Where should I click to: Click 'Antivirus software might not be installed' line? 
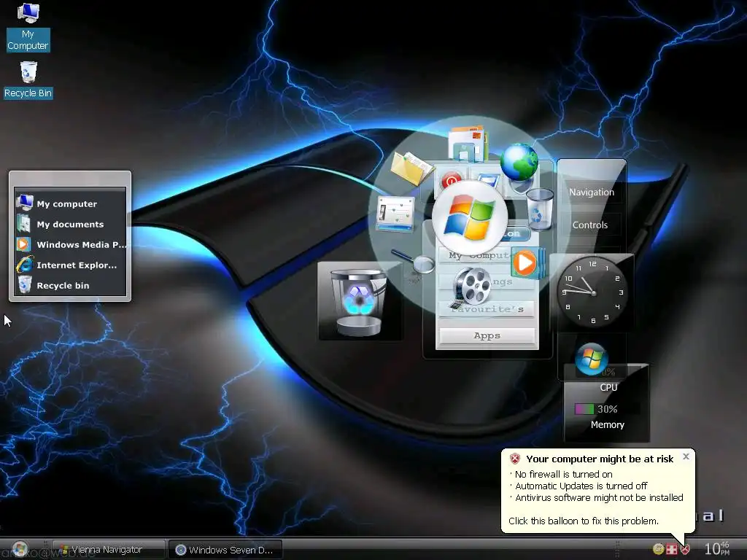600,497
